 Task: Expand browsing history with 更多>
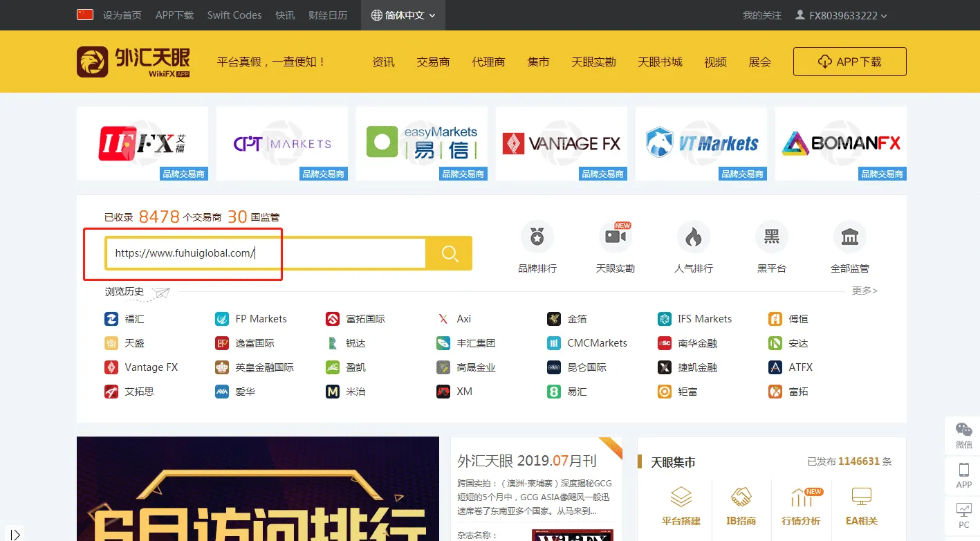tap(865, 291)
